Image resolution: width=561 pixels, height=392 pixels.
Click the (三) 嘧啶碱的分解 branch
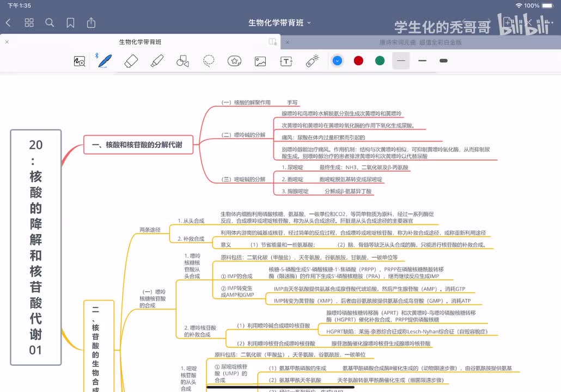[243, 179]
